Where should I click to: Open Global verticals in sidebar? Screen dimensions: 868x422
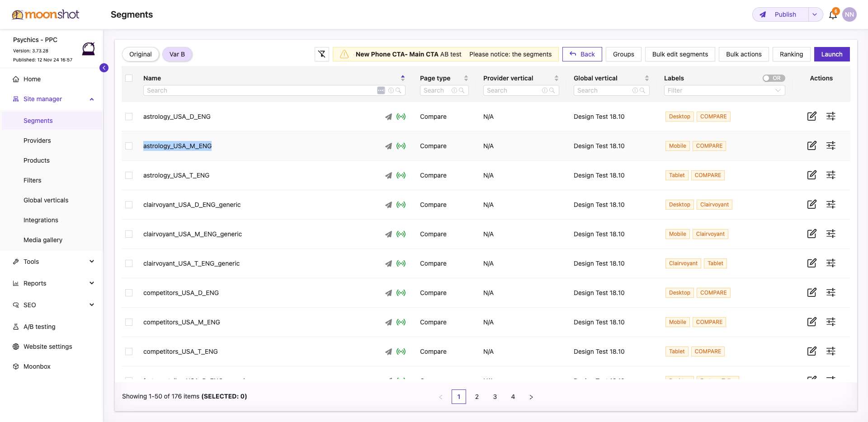(46, 200)
